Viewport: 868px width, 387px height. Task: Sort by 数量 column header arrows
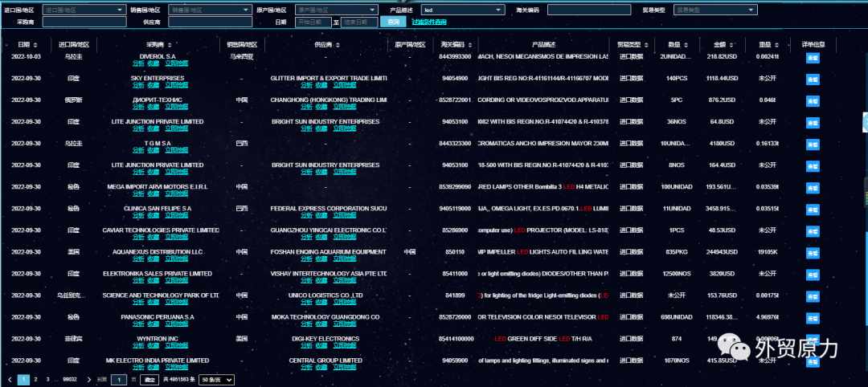(x=684, y=45)
